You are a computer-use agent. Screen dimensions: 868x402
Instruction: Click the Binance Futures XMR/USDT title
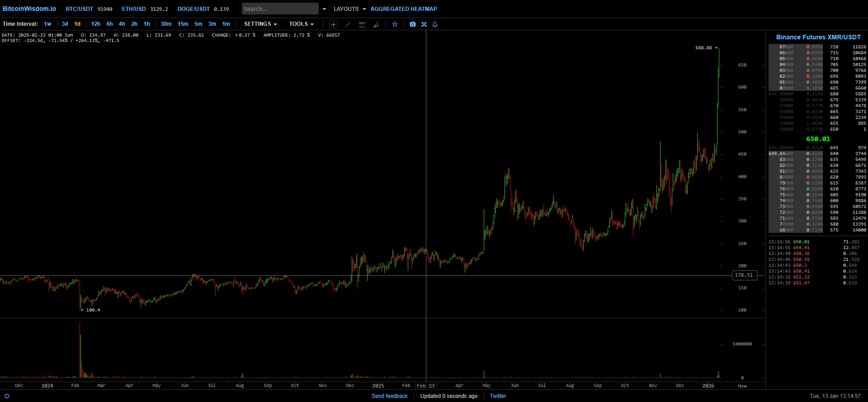pyautogui.click(x=818, y=37)
